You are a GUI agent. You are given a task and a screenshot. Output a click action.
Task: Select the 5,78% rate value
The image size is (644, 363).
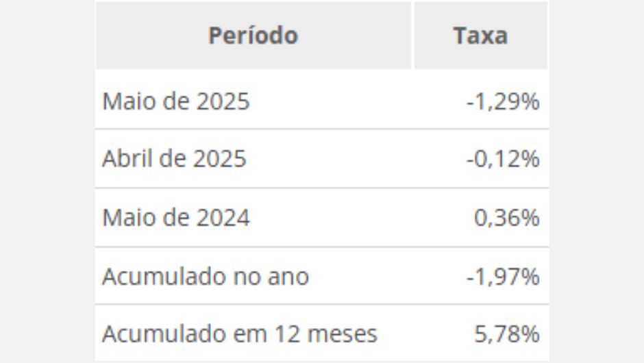507,334
